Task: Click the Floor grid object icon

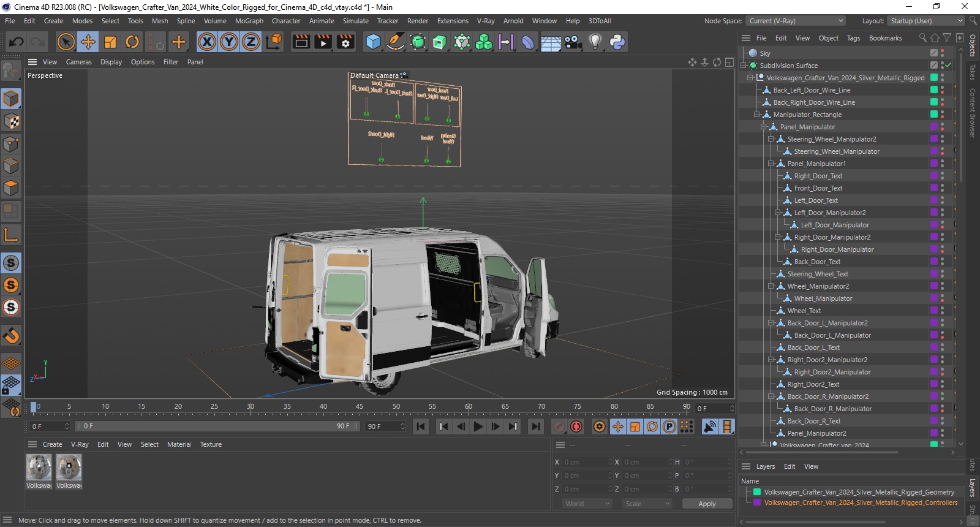Action: [550, 42]
